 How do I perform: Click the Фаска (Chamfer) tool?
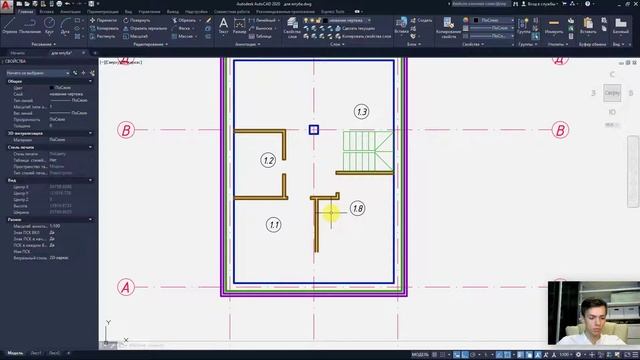pos(181,28)
